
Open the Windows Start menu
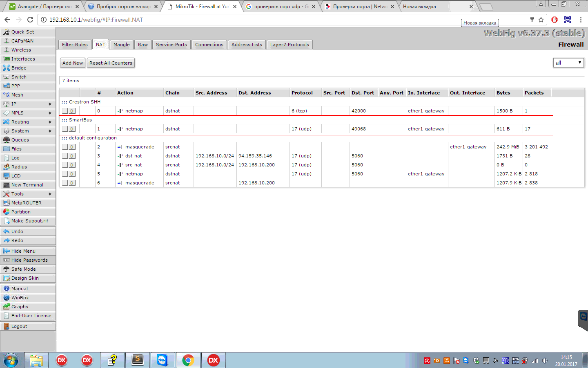click(x=11, y=360)
